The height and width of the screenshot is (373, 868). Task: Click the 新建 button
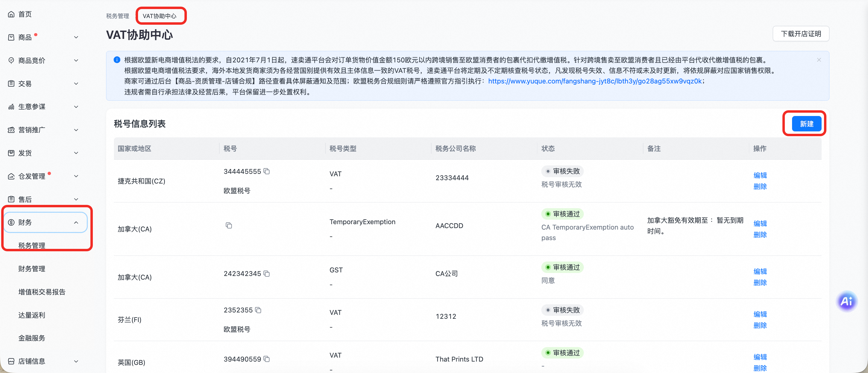[x=806, y=124]
